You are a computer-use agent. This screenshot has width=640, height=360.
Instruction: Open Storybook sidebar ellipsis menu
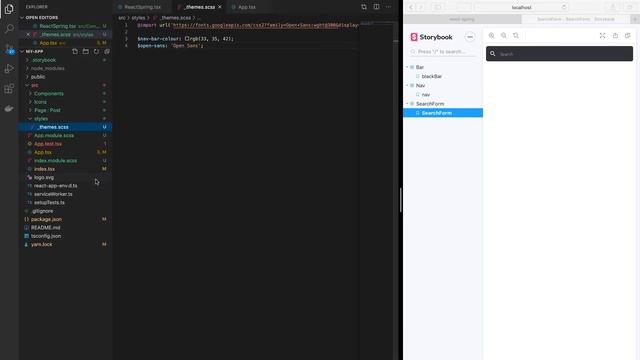coord(470,37)
